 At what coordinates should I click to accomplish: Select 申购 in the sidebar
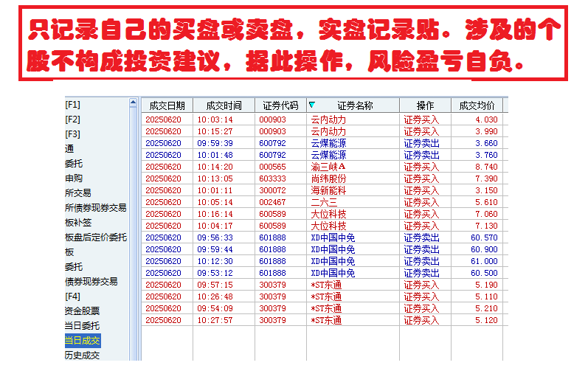[x=74, y=178]
